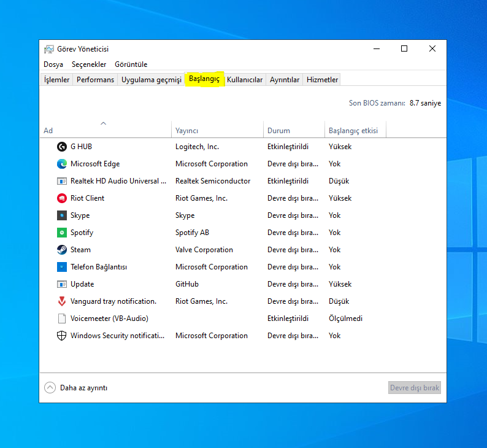This screenshot has width=487, height=448.
Task: Click Voicemeeter's Ölçülmedi impact cell
Action: [x=345, y=319]
